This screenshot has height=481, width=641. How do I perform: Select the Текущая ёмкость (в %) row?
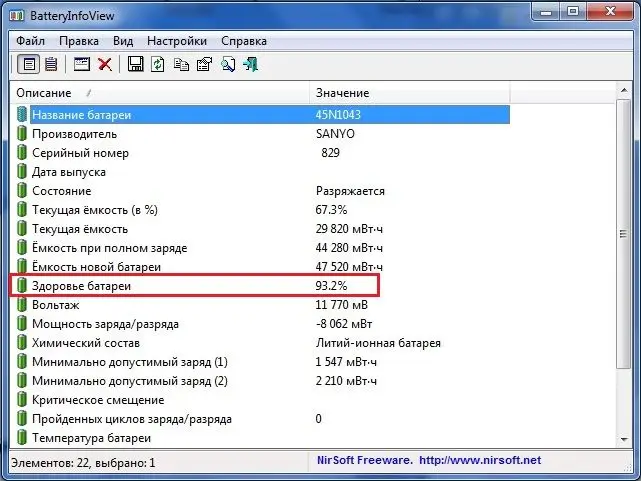pyautogui.click(x=262, y=210)
